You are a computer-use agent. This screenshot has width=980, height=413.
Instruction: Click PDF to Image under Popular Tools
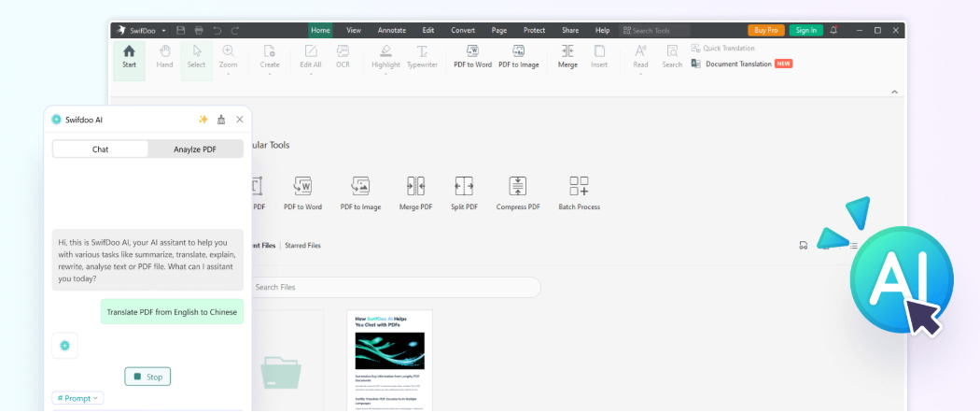360,194
